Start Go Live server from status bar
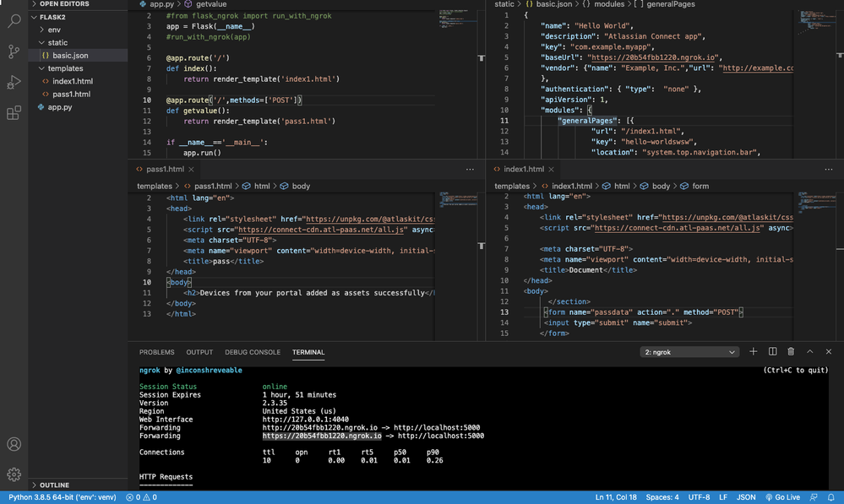Screen dimensions: 844x504 [785, 497]
